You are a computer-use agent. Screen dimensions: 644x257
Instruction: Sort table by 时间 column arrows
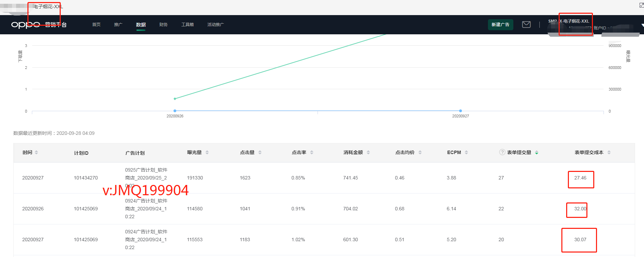click(x=36, y=152)
